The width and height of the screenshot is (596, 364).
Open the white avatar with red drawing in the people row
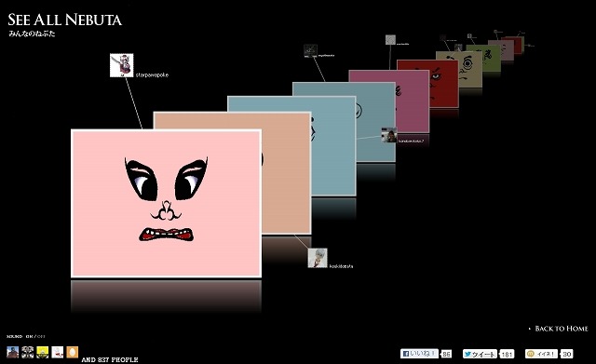pos(58,352)
